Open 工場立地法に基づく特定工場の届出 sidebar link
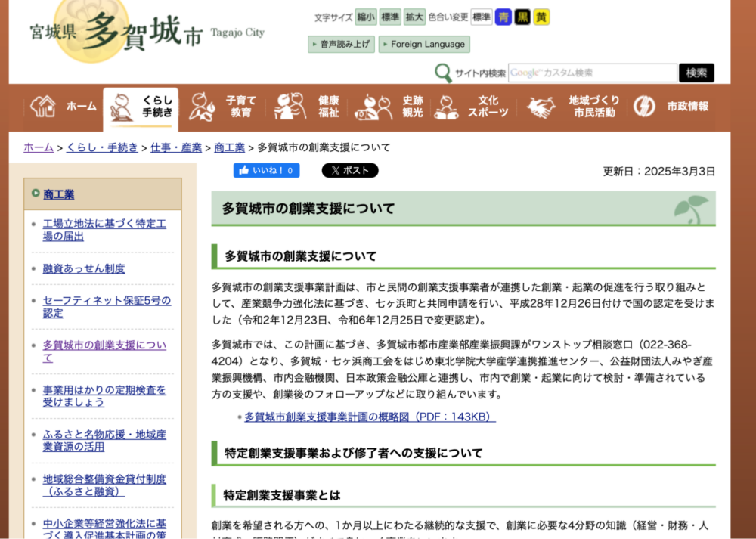The height and width of the screenshot is (539, 756). tap(104, 230)
